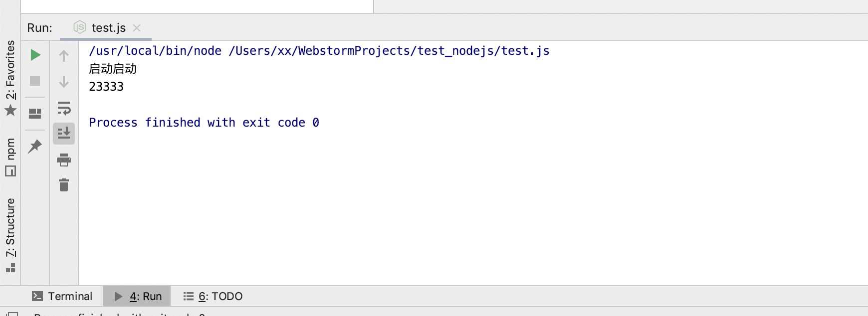Click the test.js file path in console
The image size is (868, 316).
point(389,51)
